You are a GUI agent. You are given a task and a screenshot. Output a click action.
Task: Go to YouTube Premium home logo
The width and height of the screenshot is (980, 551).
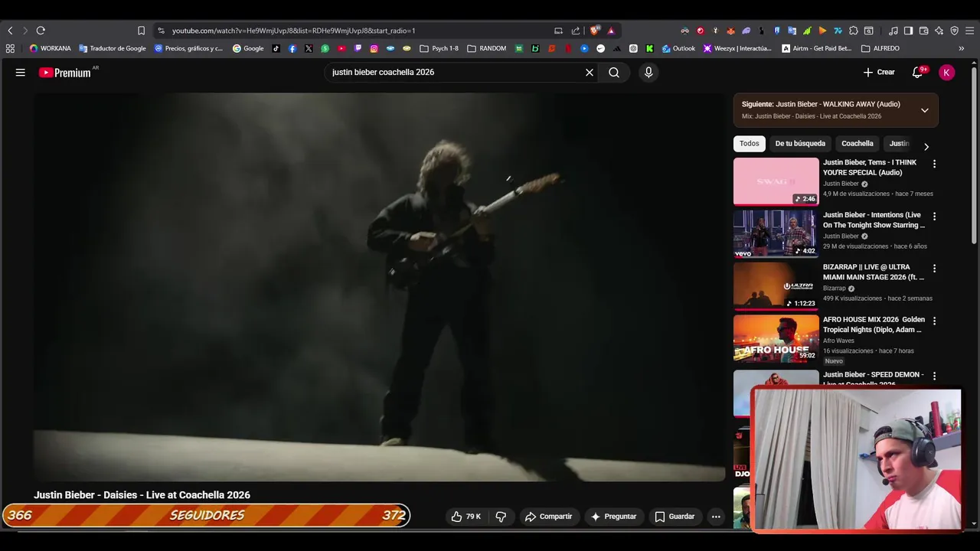pyautogui.click(x=65, y=73)
